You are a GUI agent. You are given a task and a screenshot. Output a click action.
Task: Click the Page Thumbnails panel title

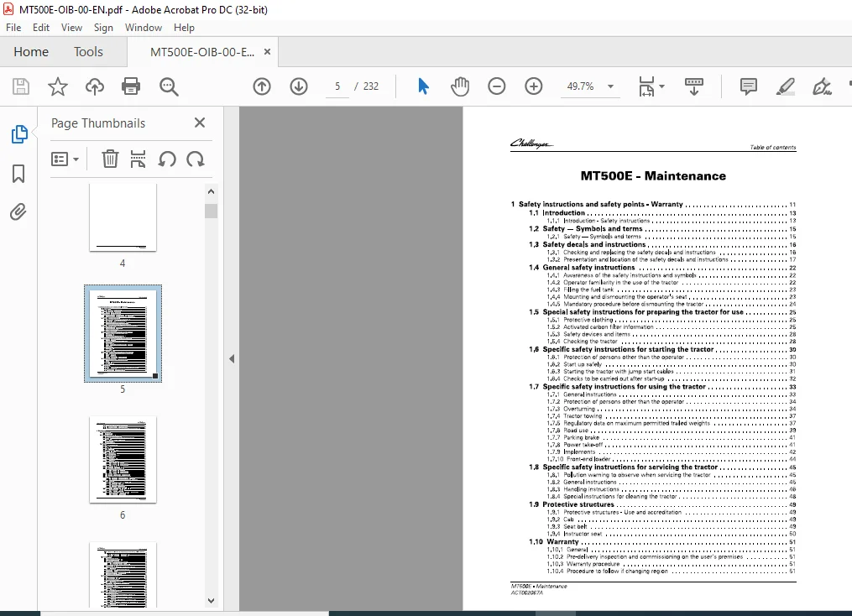(x=98, y=123)
